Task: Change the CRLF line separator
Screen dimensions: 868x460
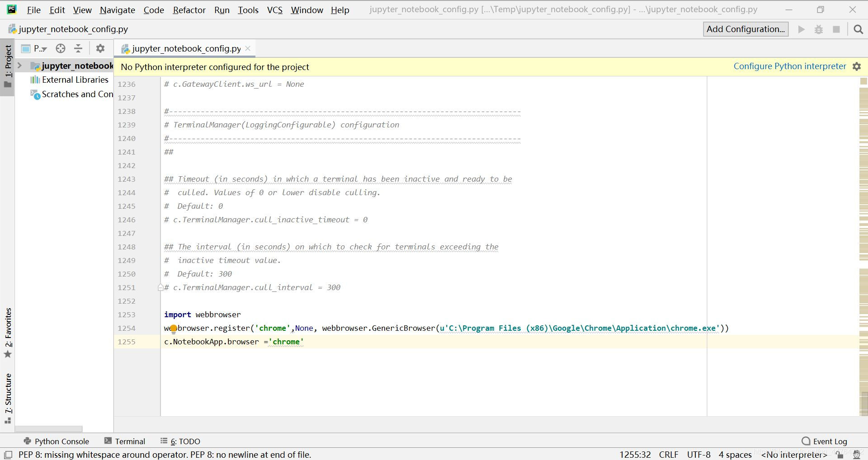Action: tap(669, 455)
